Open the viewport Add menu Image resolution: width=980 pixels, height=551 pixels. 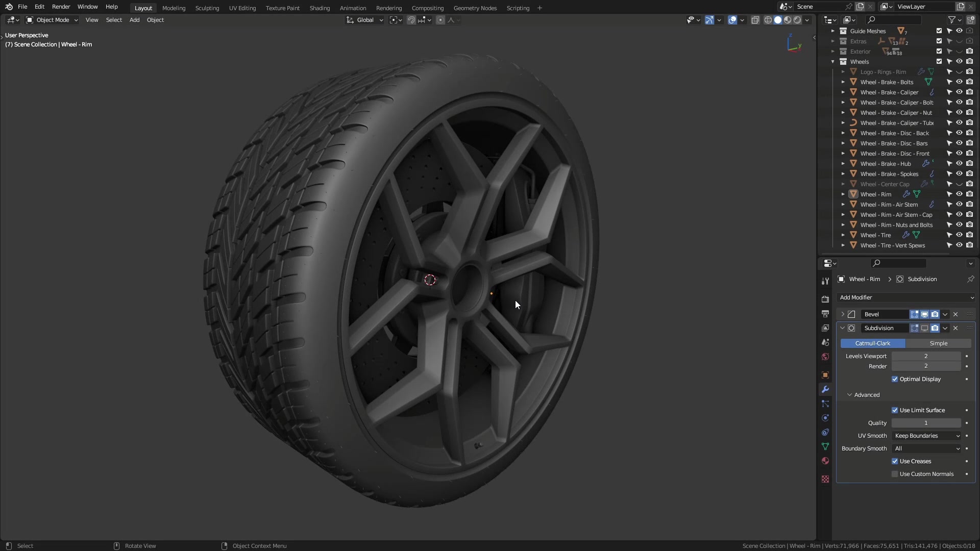click(134, 20)
